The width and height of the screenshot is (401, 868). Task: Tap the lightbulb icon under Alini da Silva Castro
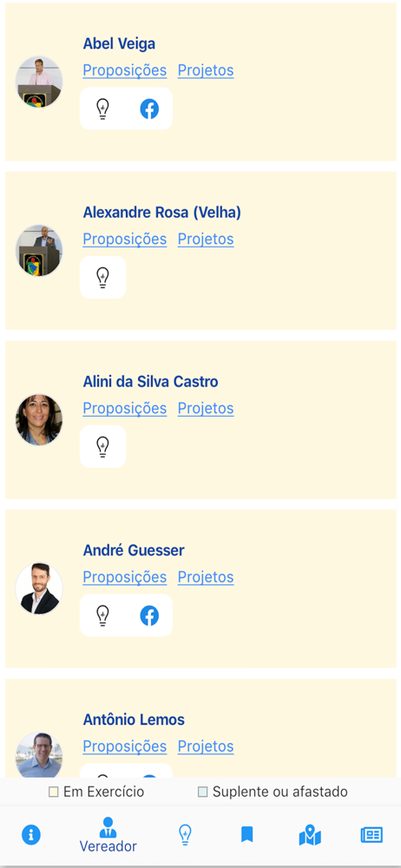pos(102,446)
